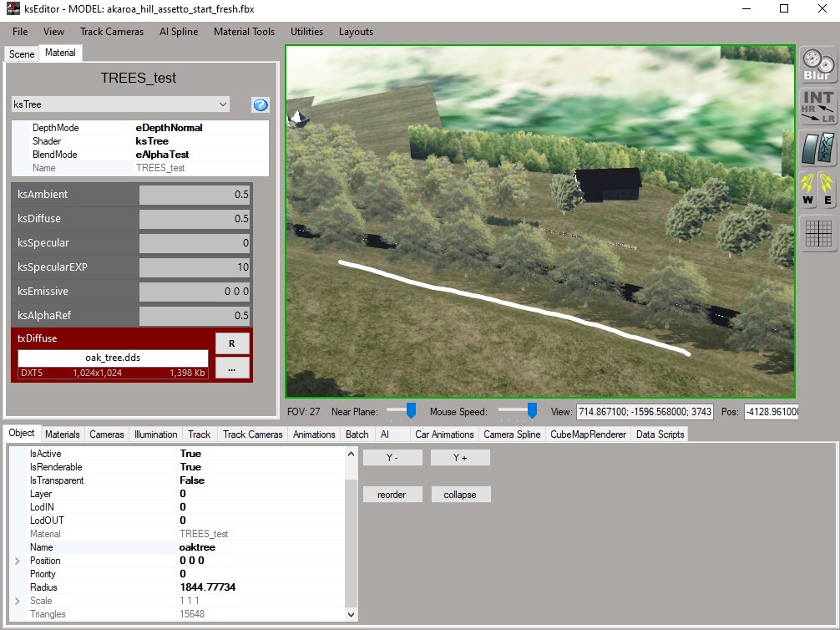Toggle the INT HR/LR interior icon
Screen dimensions: 840x630
pyautogui.click(x=817, y=108)
